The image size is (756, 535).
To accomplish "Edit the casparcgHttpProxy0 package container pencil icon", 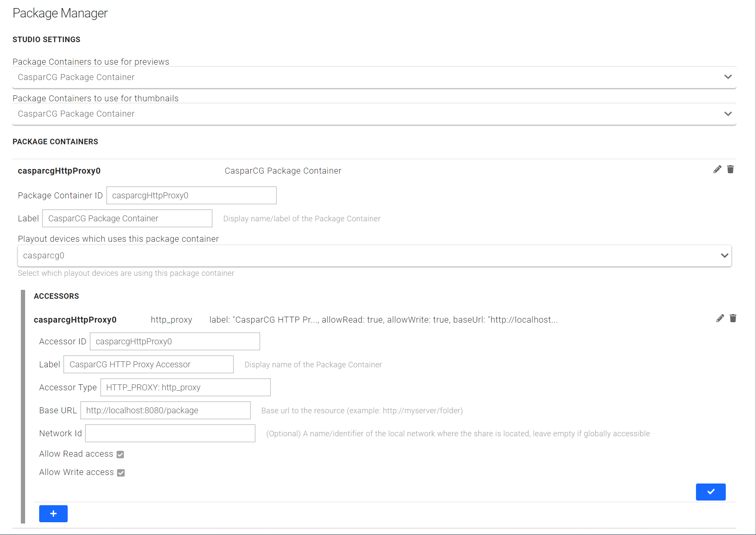I will click(x=717, y=169).
